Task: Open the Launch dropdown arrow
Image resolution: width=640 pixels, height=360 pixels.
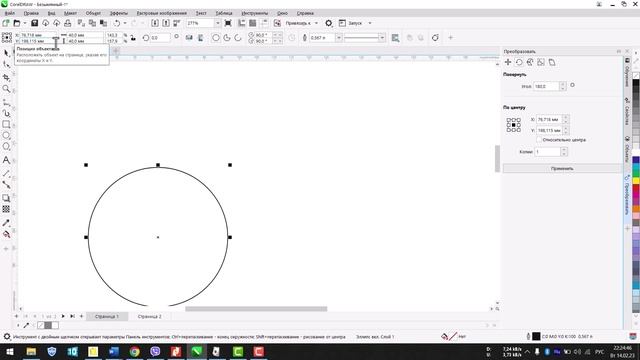Action: (370, 23)
